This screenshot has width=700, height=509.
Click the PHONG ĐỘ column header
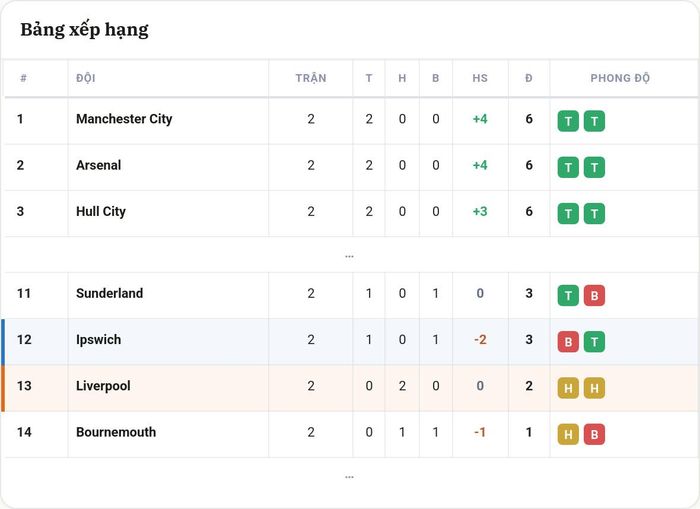point(620,78)
